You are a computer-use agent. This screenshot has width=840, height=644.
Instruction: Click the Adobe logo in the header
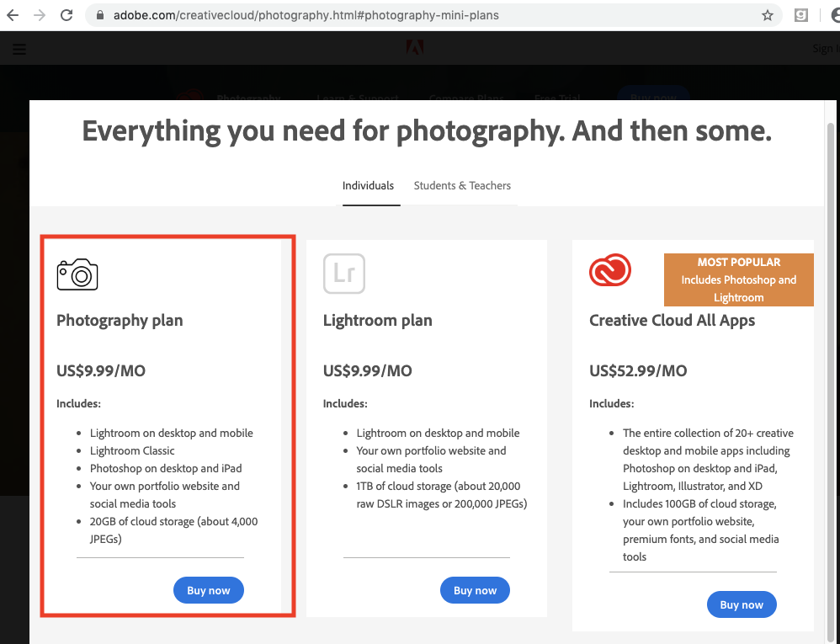point(415,48)
